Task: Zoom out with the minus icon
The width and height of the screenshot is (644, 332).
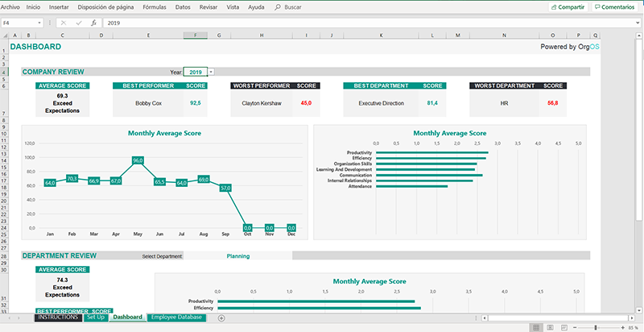Action: (576, 327)
